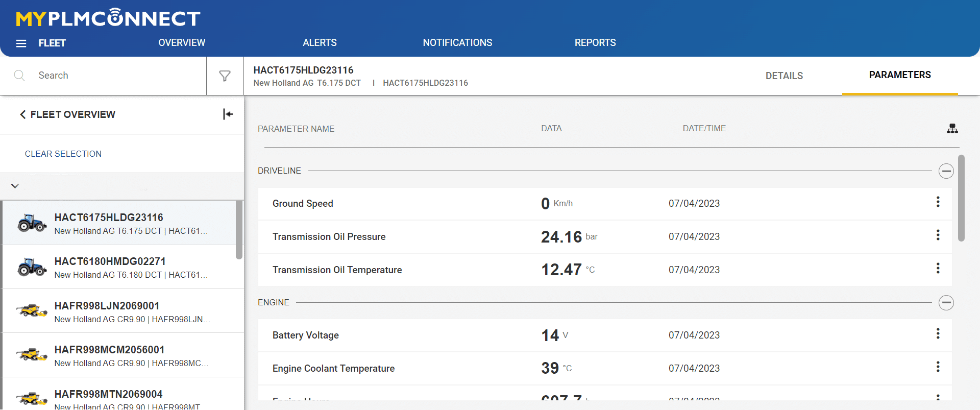Open the hamburger menu next to FLEET

tap(21, 43)
